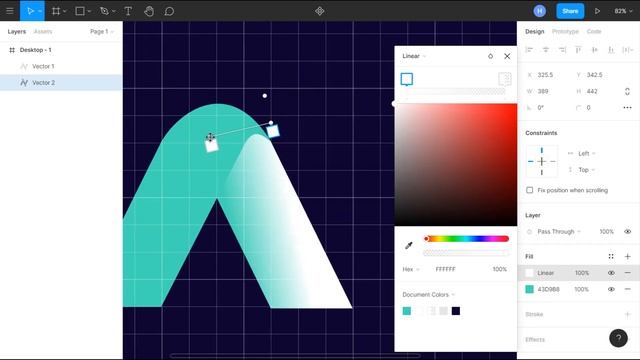This screenshot has width=640, height=360.
Task: Switch to the Layers tab
Action: (x=17, y=31)
